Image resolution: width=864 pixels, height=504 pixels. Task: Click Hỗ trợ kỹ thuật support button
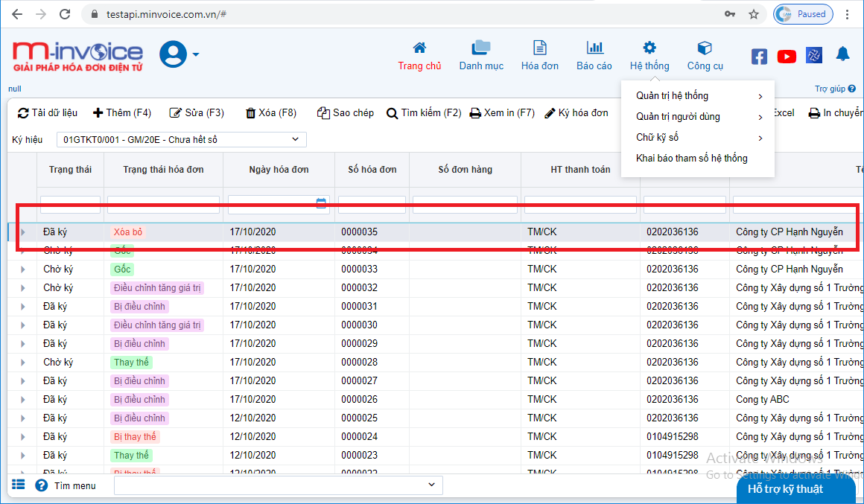795,489
